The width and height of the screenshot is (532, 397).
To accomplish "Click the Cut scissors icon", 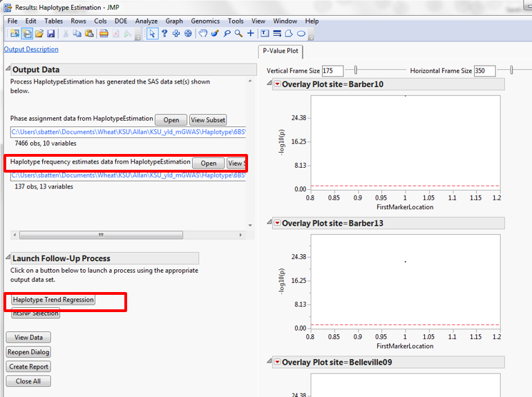I will tap(66, 33).
